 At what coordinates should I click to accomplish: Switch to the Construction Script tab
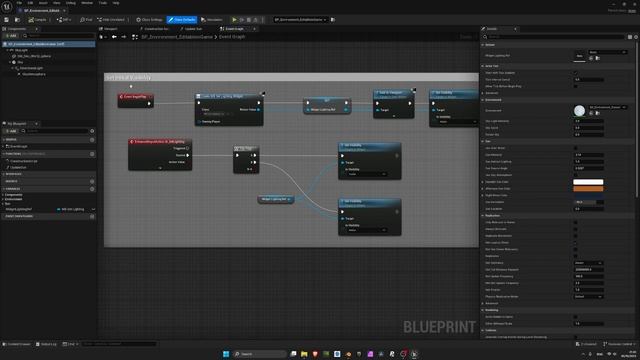(154, 29)
